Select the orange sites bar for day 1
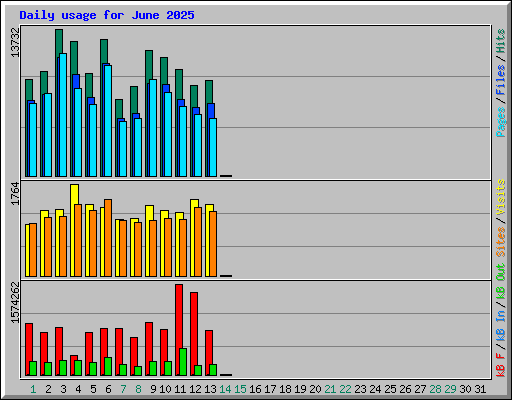 tap(33, 250)
